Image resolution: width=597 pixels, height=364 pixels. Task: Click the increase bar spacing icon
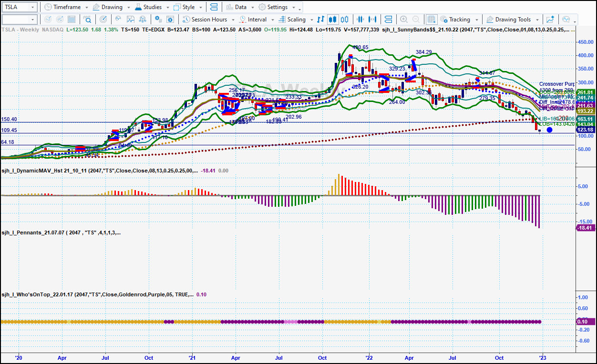(x=373, y=20)
